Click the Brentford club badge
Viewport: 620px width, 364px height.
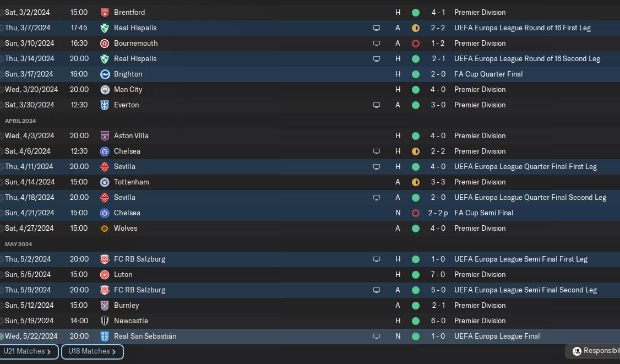[105, 12]
